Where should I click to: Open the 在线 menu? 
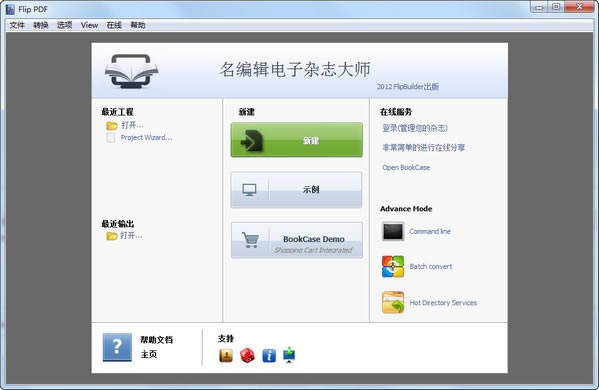point(114,25)
